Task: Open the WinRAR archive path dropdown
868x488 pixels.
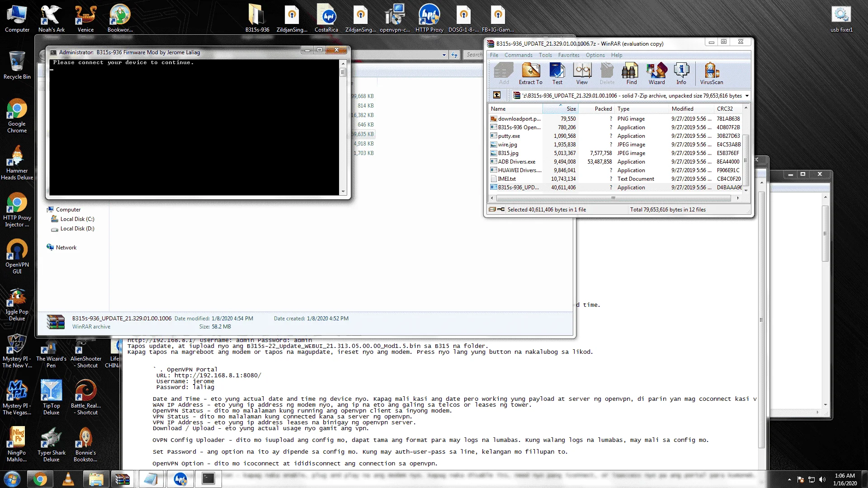Action: [747, 95]
